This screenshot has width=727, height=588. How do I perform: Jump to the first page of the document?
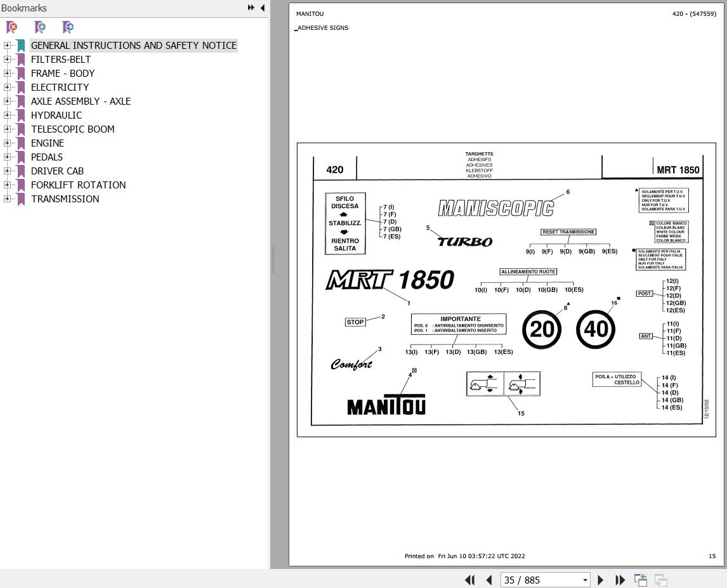pyautogui.click(x=470, y=580)
